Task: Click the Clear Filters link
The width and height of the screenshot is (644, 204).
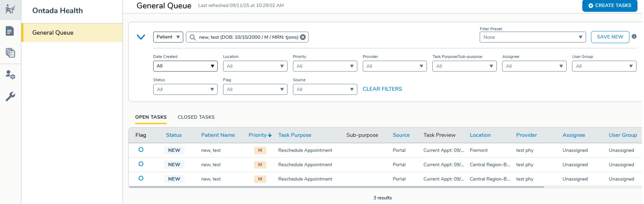Action: pyautogui.click(x=382, y=89)
